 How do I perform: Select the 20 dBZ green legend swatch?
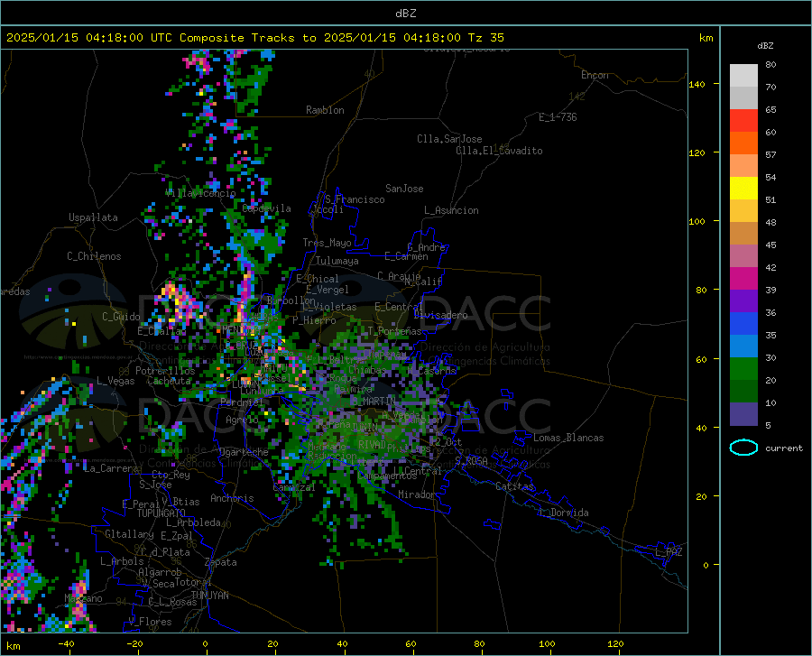pyautogui.click(x=743, y=369)
